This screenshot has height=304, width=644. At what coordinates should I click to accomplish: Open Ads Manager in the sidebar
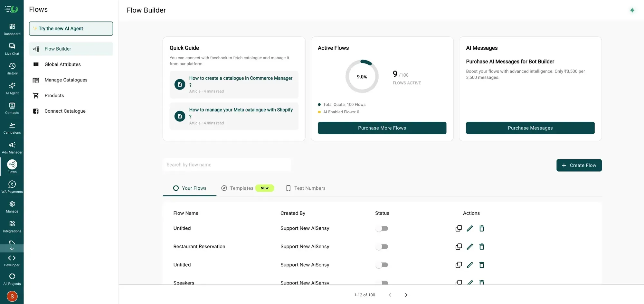pos(12,147)
